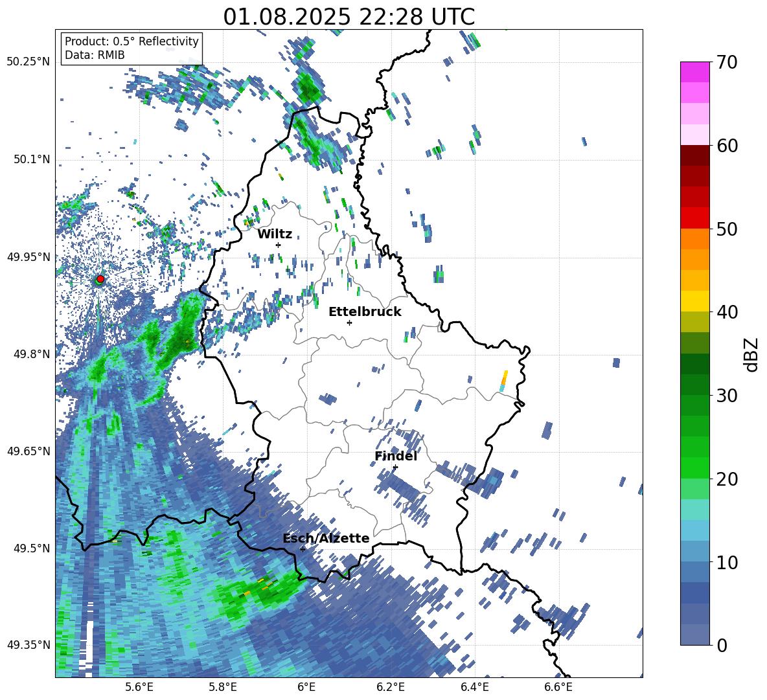Viewport: 767px width, 700px height.
Task: Click the Findel station cross marker
Action: [395, 468]
